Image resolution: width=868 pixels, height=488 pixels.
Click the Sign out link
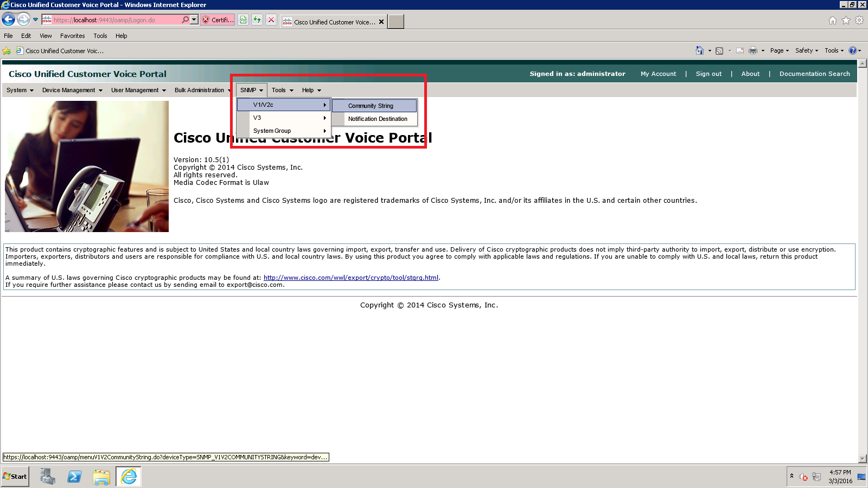click(709, 74)
